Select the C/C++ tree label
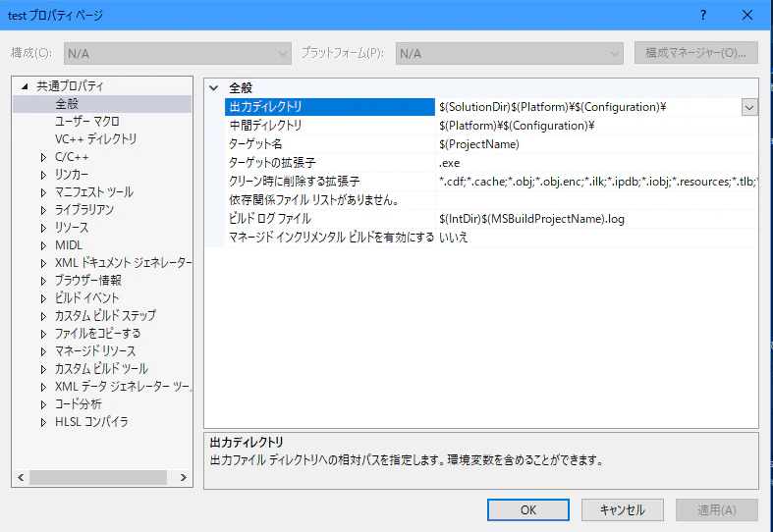Image resolution: width=773 pixels, height=532 pixels. pos(72,157)
